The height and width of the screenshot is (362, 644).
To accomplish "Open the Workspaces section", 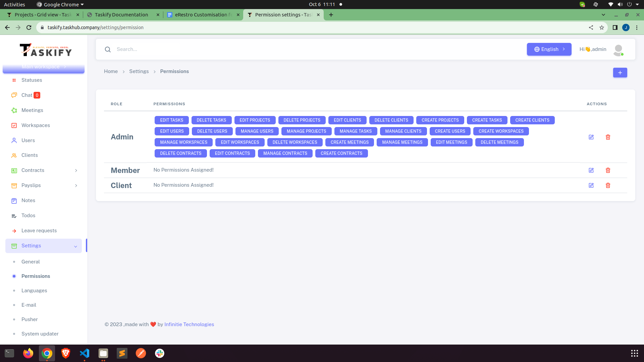I will pos(35,125).
